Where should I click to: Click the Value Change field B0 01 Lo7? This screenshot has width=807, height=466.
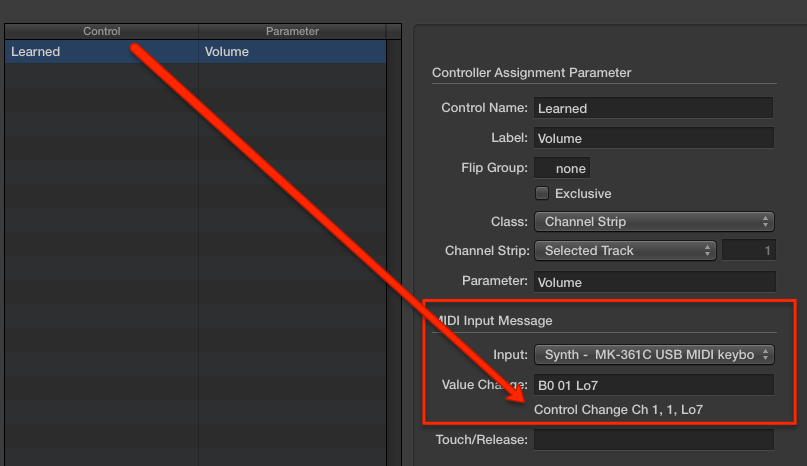pos(654,385)
